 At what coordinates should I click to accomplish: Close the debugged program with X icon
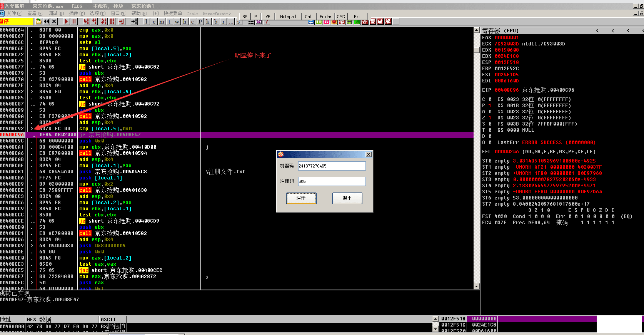[54, 22]
